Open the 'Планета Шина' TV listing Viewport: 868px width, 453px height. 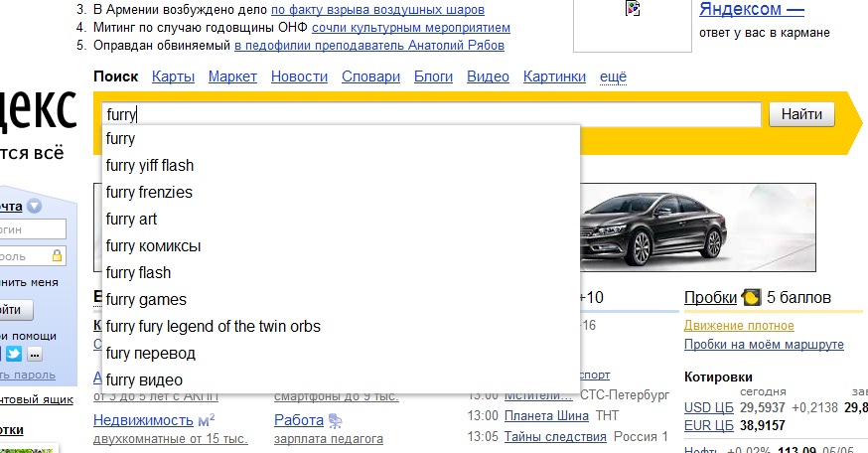point(546,416)
